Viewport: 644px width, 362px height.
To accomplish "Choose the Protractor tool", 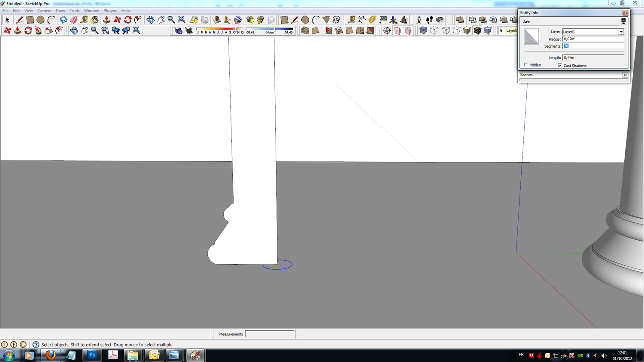I will tap(372, 20).
